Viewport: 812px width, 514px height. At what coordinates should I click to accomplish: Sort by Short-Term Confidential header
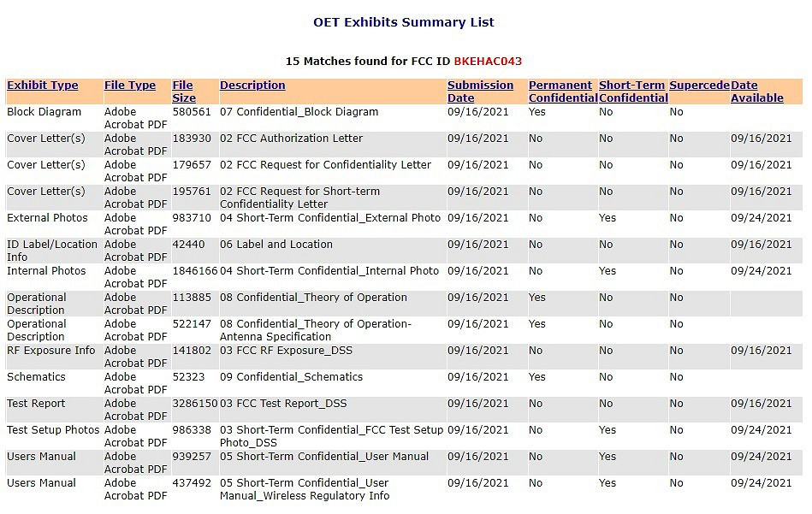click(x=632, y=92)
